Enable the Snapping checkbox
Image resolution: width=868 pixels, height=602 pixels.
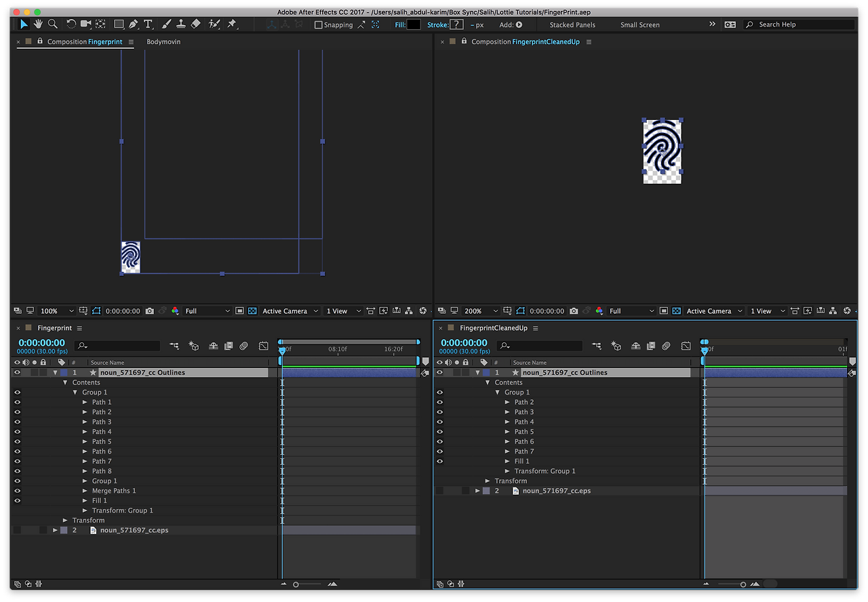pos(319,25)
